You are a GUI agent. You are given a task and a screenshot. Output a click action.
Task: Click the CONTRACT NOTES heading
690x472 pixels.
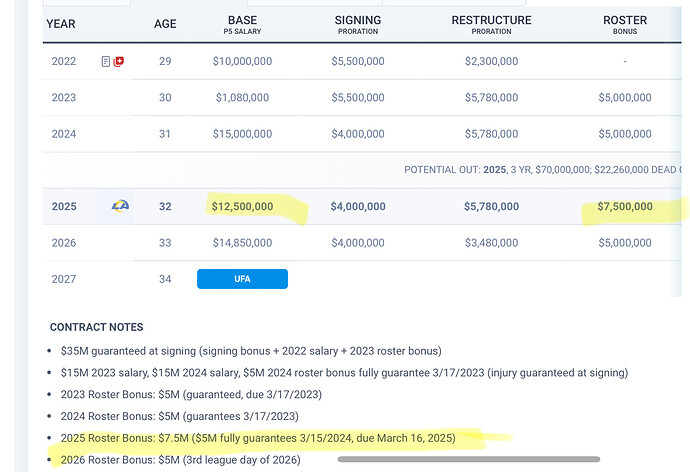point(96,327)
